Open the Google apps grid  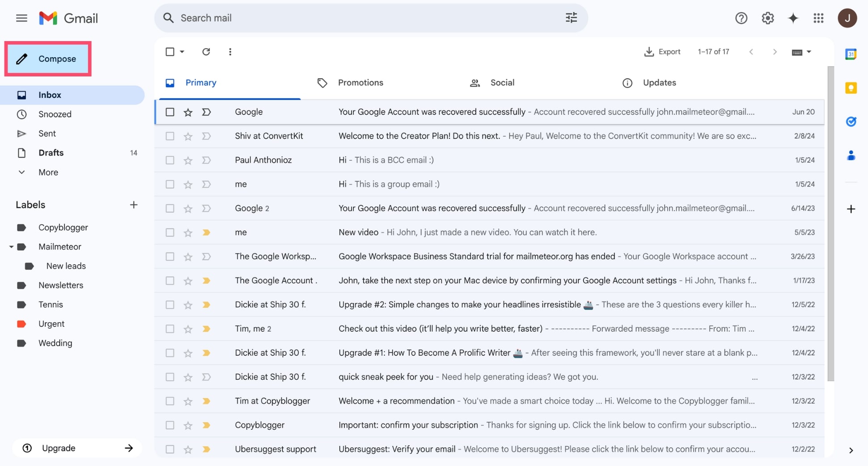click(x=819, y=18)
